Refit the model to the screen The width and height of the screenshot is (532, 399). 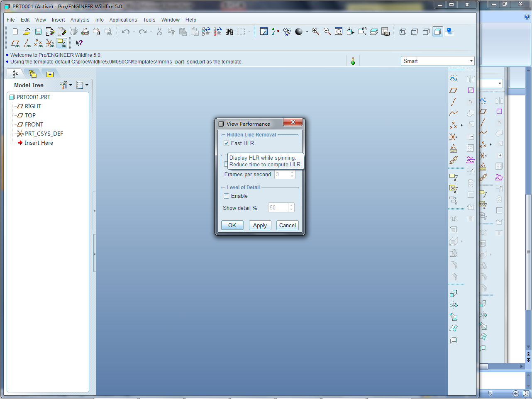pos(339,32)
